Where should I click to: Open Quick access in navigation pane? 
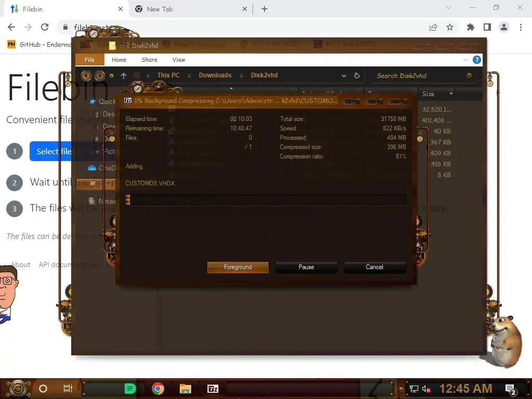click(102, 101)
